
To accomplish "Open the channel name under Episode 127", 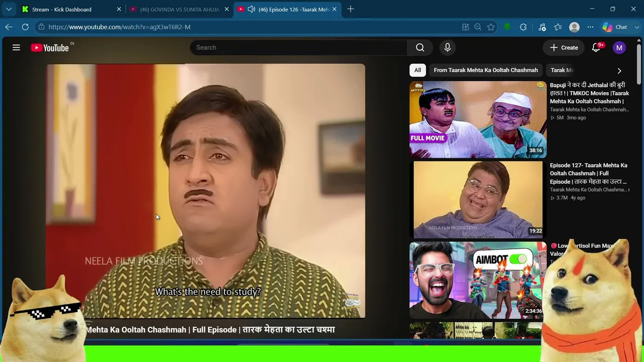I will pyautogui.click(x=589, y=190).
